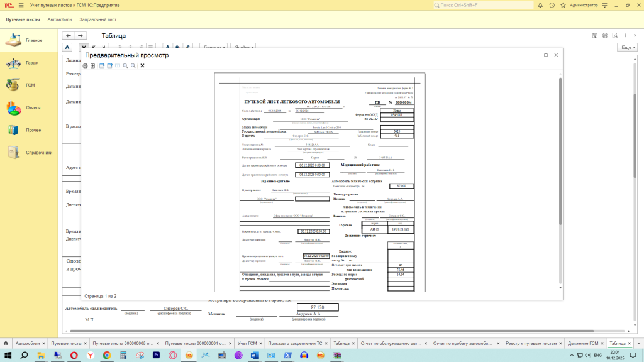Switch to Учет ГСМ tab
The height and width of the screenshot is (362, 644).
coord(247,343)
